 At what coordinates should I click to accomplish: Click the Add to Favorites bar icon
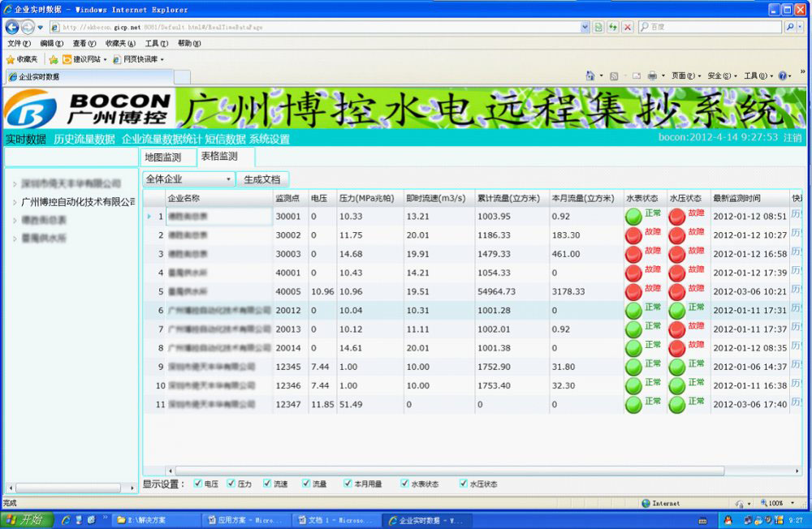coord(54,59)
